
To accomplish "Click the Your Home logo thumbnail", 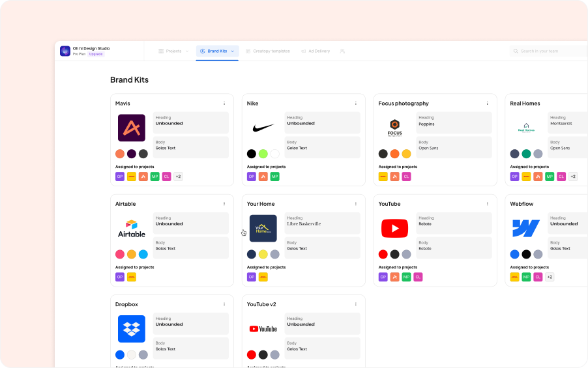I will tap(263, 228).
